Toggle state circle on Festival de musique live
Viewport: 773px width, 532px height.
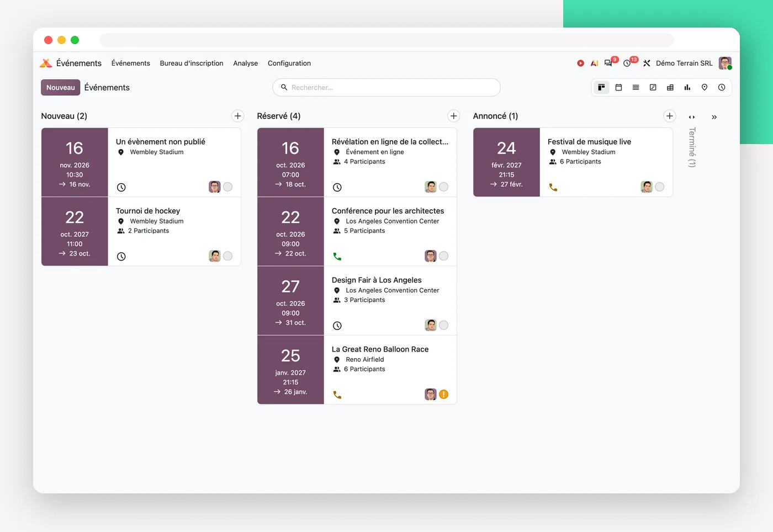tap(659, 187)
